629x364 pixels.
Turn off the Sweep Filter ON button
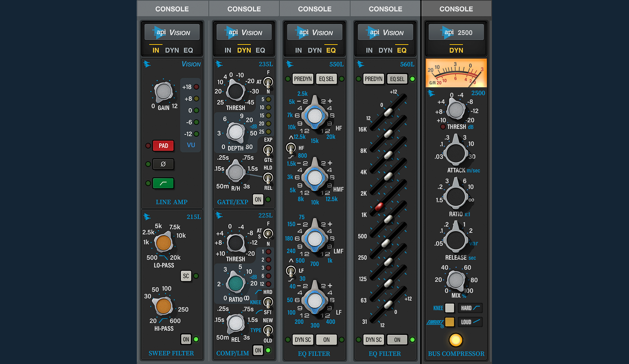186,339
